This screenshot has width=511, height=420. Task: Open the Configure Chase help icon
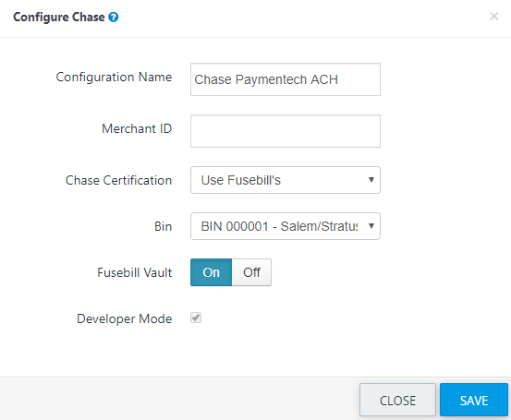click(x=114, y=17)
